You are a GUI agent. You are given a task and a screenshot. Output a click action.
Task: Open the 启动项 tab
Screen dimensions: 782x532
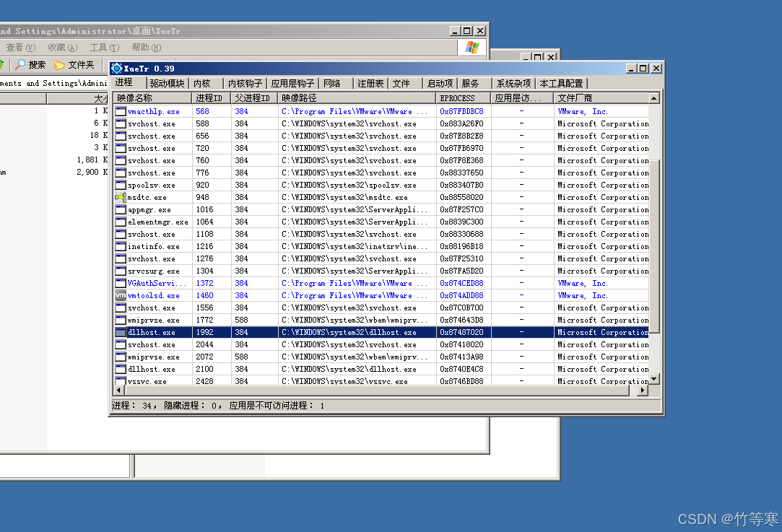point(440,84)
